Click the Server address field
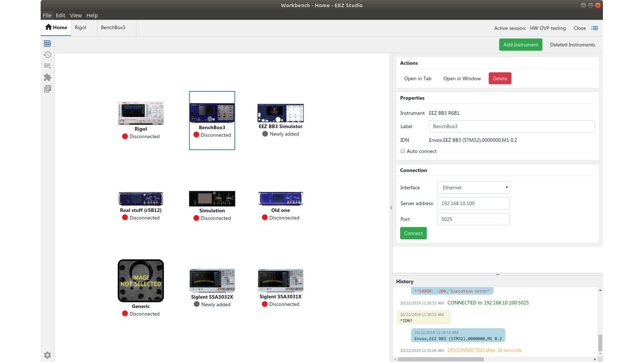This screenshot has height=362, width=644. pos(473,203)
